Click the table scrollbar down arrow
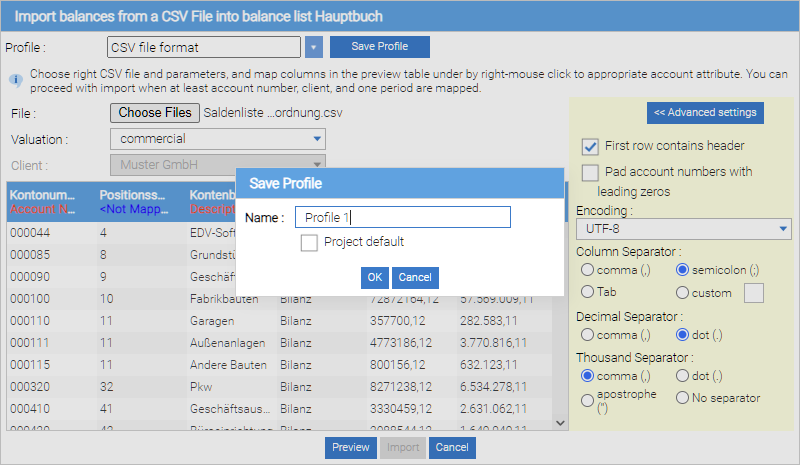The width and height of the screenshot is (800, 465). tap(560, 423)
